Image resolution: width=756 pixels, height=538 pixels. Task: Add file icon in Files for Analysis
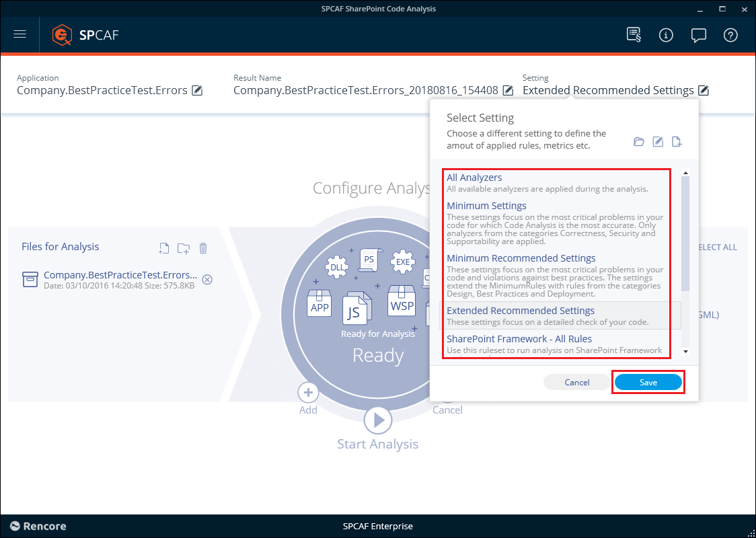tap(164, 247)
